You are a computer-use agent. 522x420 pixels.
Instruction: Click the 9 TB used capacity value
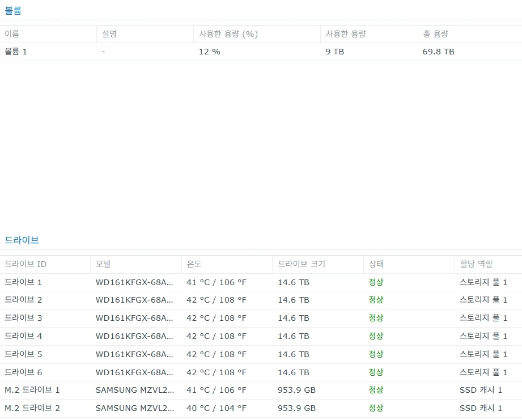pyautogui.click(x=334, y=52)
